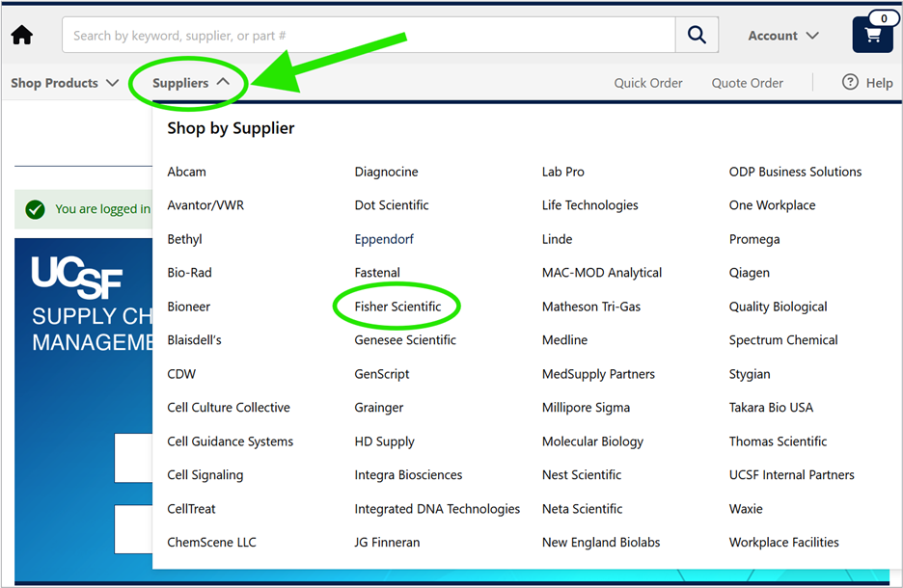Viewport: 903px width, 588px height.
Task: Select Fastenal supplier
Action: click(x=377, y=272)
